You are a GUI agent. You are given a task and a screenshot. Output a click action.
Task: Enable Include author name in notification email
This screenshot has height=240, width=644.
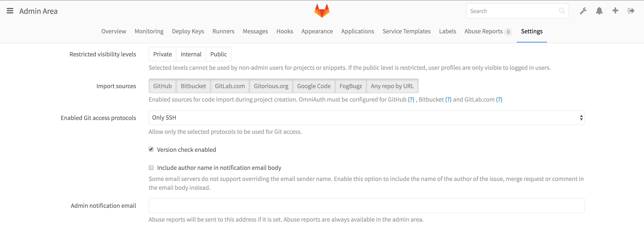152,167
